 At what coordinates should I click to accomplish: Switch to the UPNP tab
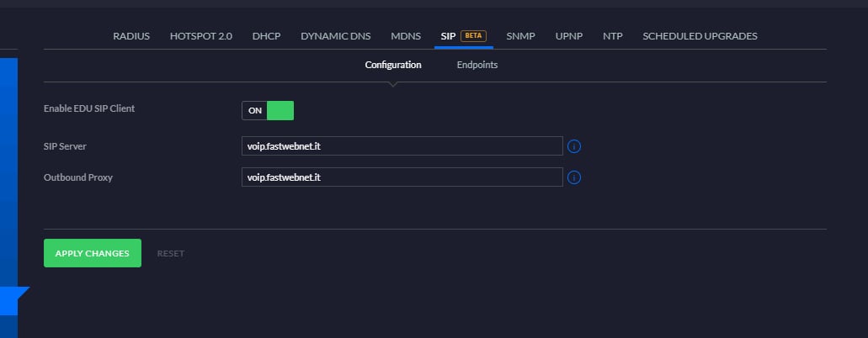pyautogui.click(x=569, y=36)
